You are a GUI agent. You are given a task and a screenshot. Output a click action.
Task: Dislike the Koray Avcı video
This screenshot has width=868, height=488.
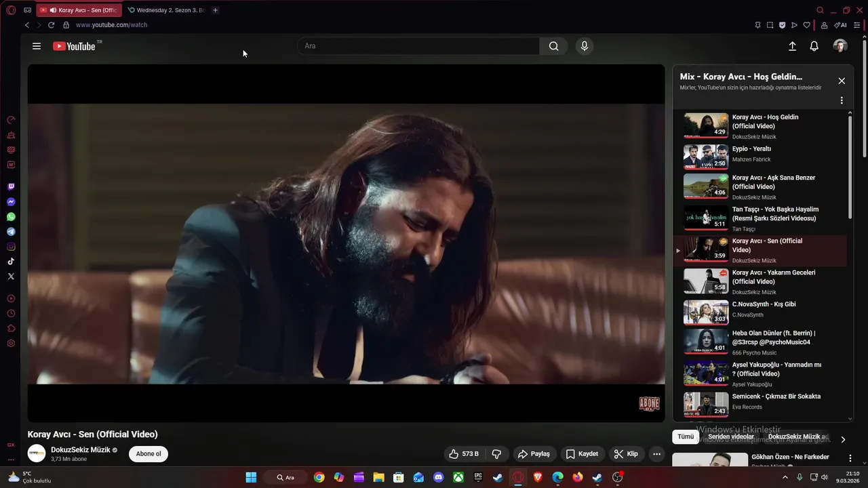(496, 454)
